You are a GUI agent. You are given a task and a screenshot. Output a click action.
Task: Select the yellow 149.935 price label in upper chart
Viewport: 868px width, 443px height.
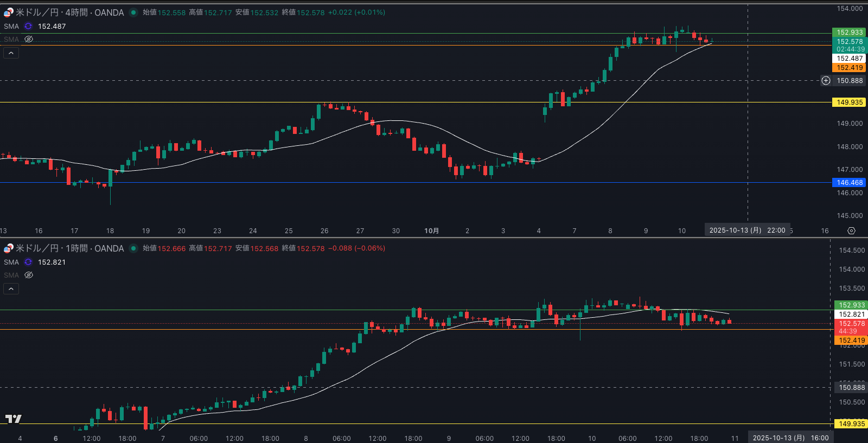click(x=849, y=102)
